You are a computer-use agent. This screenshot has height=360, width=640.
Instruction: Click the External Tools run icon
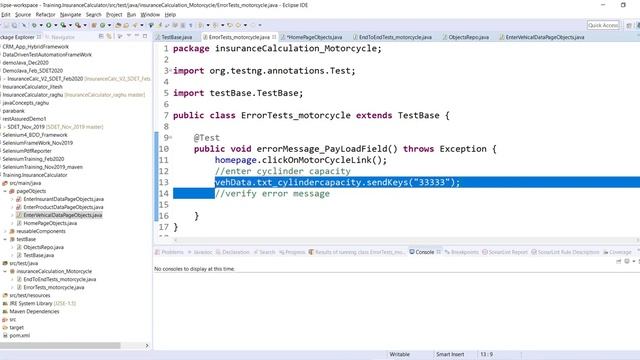pos(78,25)
